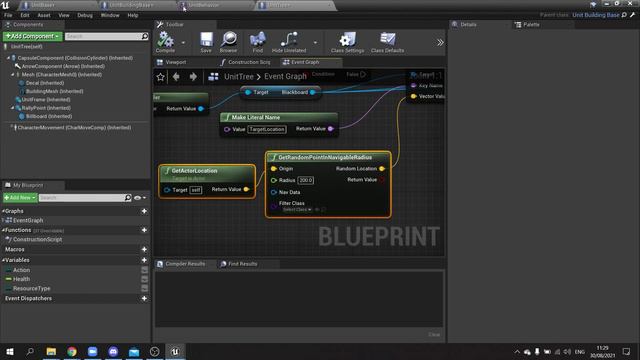Open EventGraph in My Blueprint list
This screenshot has height=360, width=640.
tap(28, 220)
